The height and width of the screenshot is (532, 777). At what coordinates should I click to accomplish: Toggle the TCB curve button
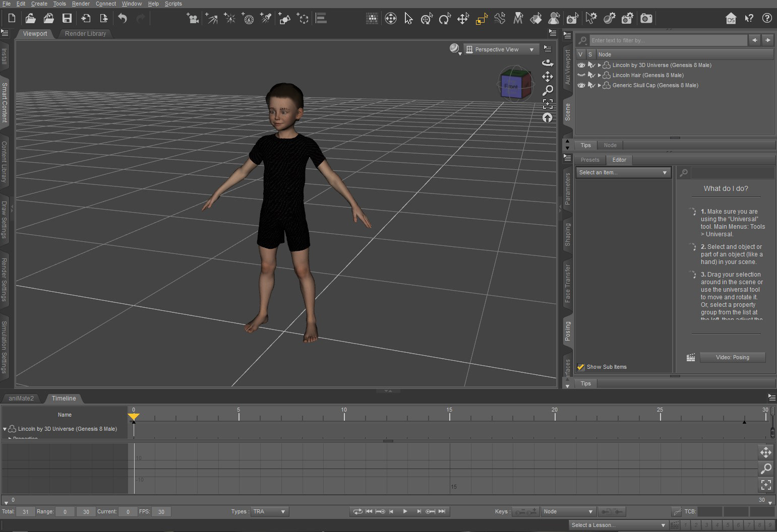677,511
